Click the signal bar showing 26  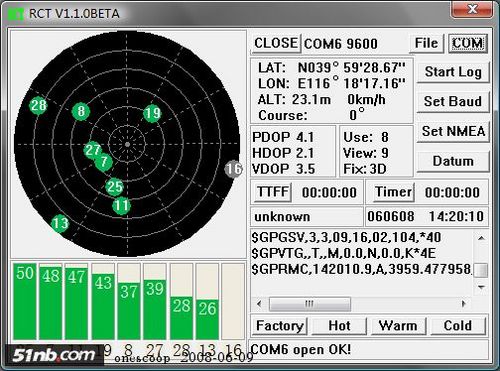pyautogui.click(x=207, y=301)
